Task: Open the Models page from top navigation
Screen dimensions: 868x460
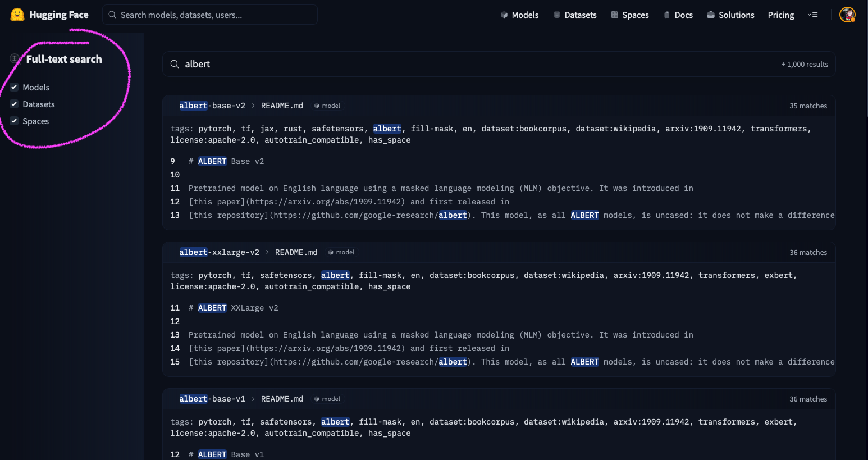Action: [x=519, y=15]
